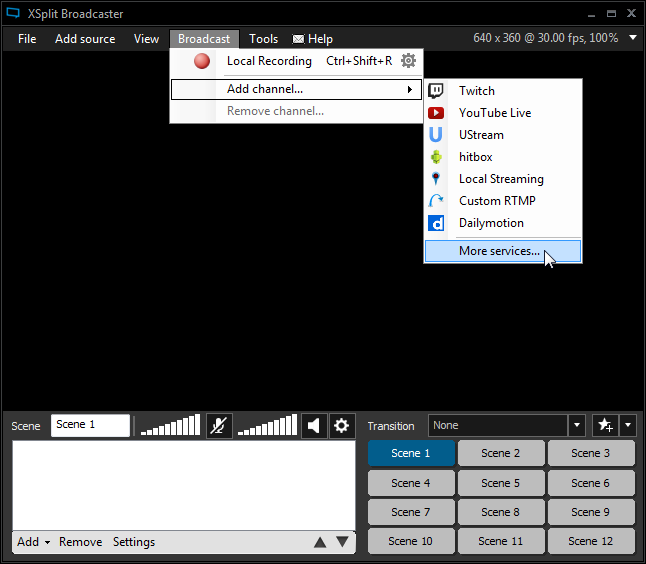Open audio settings gear icon
Viewport: 646px width, 564px height.
point(341,425)
